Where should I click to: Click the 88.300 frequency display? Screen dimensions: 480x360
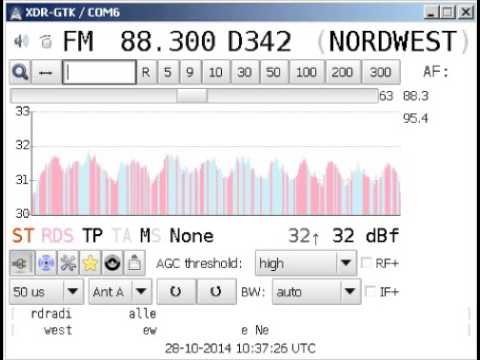168,41
